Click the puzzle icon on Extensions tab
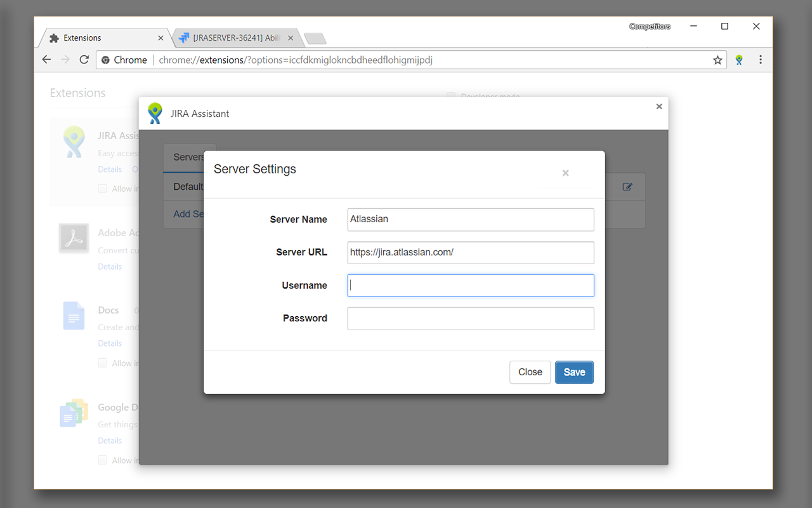Screen dimensions: 812x508 [x=55, y=38]
